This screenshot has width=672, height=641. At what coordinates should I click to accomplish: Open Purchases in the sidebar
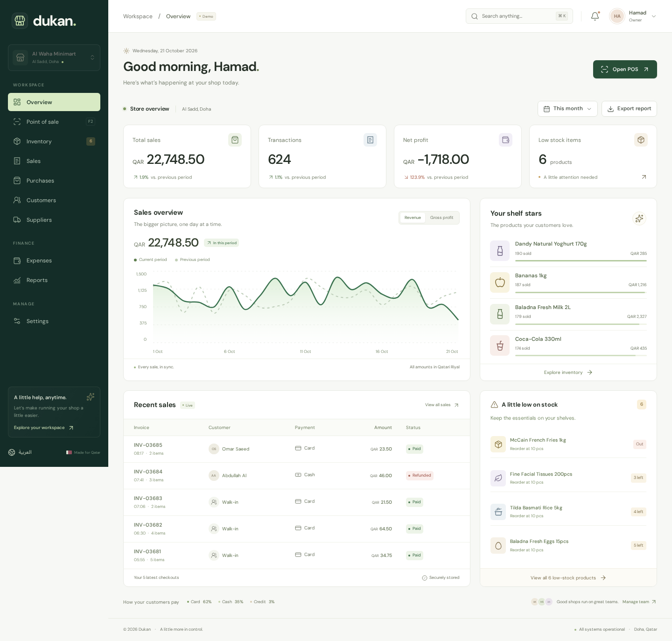[x=54, y=181]
